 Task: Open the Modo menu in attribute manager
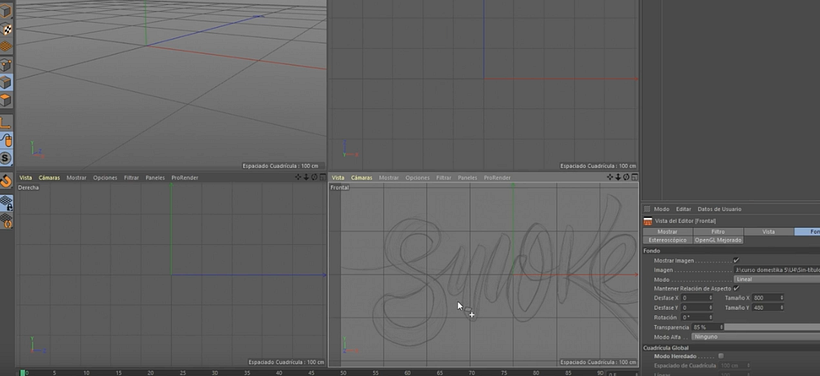pyautogui.click(x=662, y=209)
